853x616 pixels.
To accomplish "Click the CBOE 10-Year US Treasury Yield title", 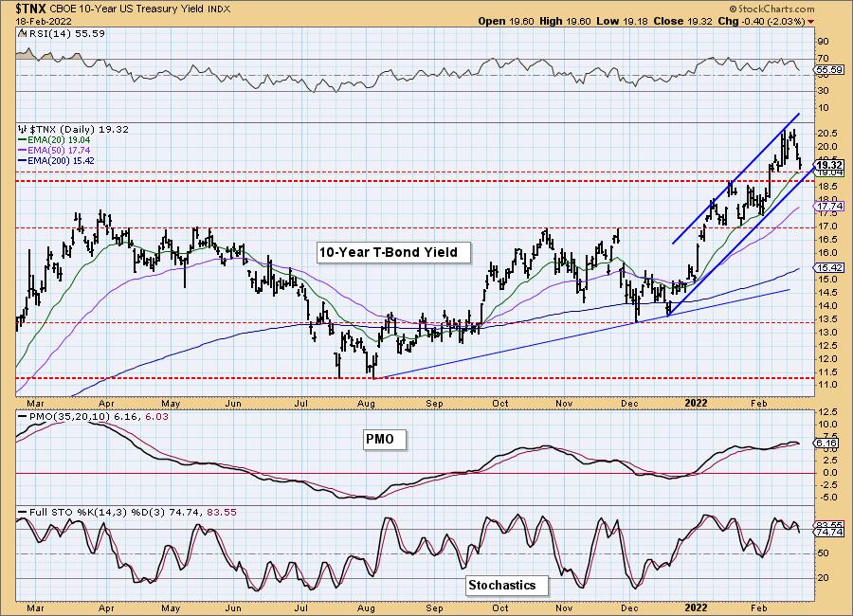I will (127, 9).
